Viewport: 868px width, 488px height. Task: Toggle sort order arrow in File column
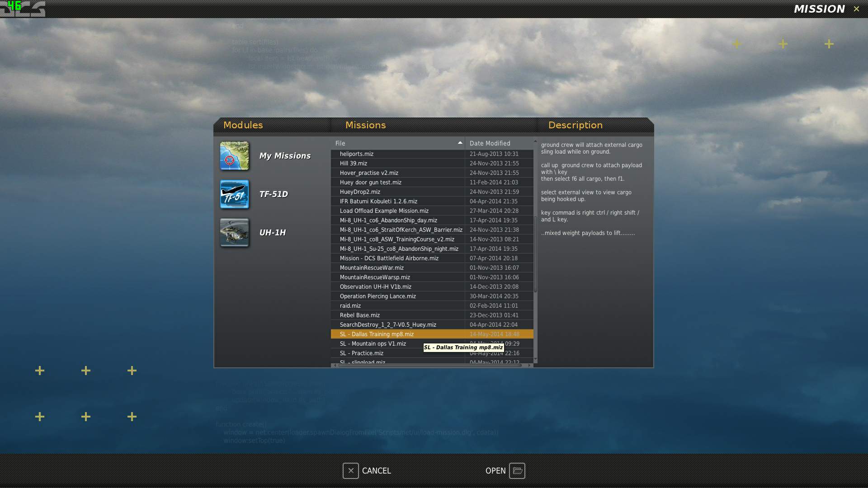460,143
